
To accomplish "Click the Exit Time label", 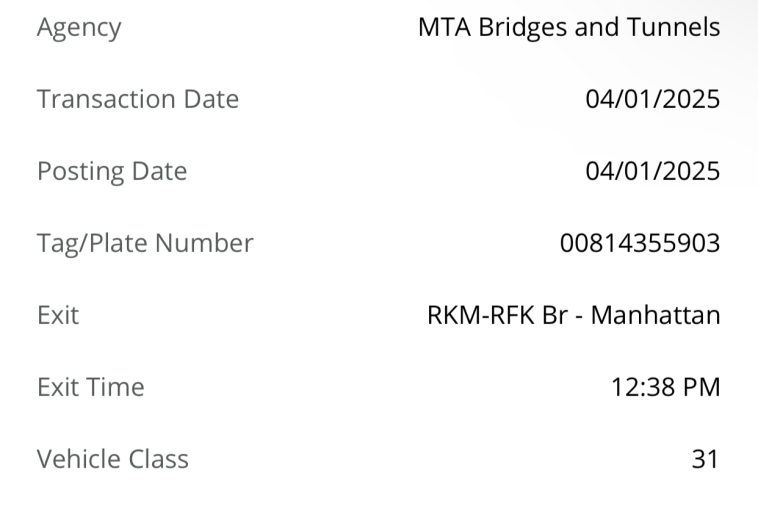I will click(x=91, y=388).
